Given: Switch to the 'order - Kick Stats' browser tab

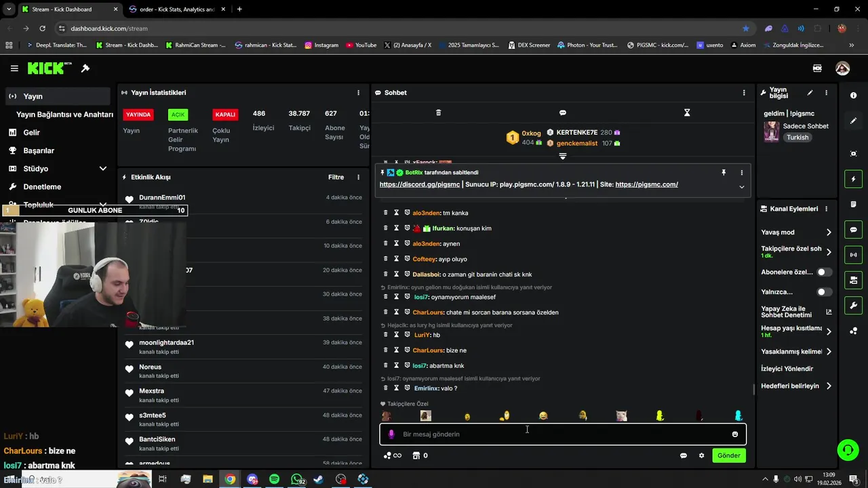Looking at the screenshot, I should coord(176,9).
